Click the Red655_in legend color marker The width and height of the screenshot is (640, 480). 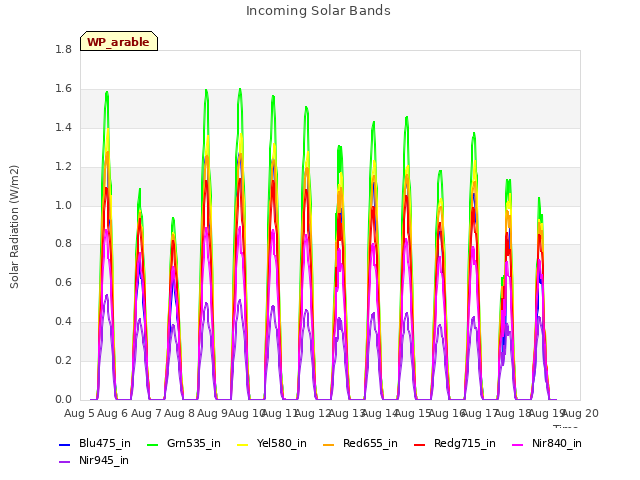coord(329,444)
